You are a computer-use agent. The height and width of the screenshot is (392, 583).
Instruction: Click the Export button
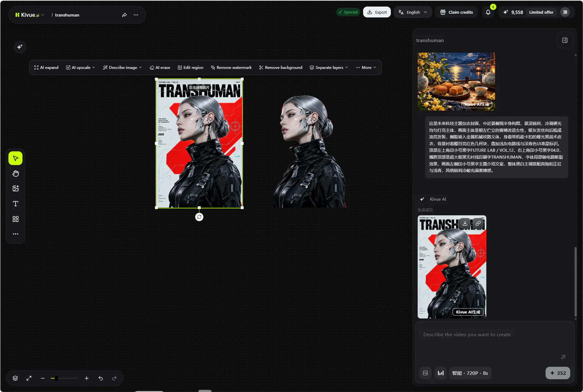point(377,12)
